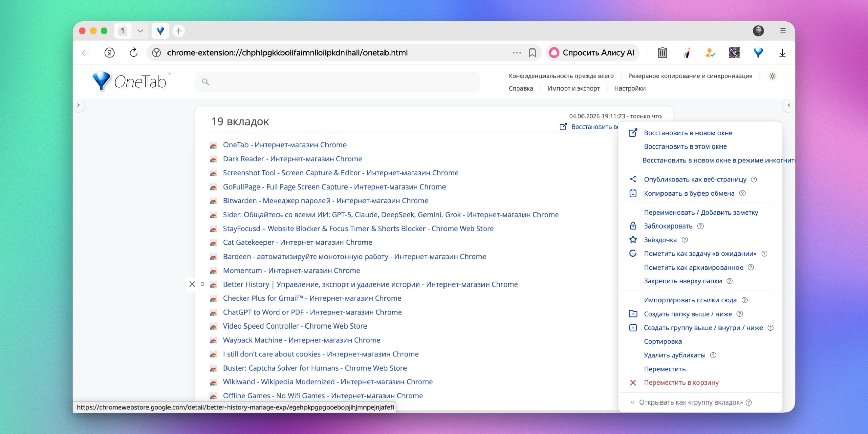Viewport: 868px width, 434px height.
Task: Choose Заблокировать in the menu
Action: 668,226
